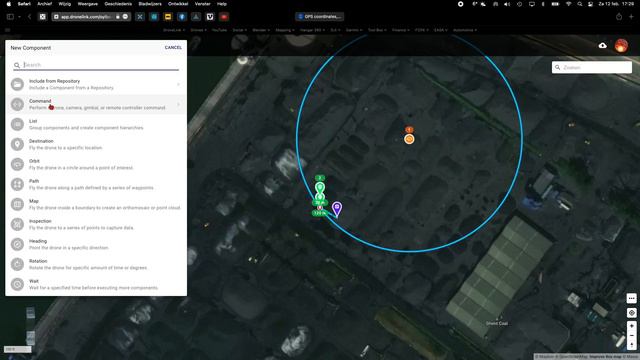The width and height of the screenshot is (640, 360).
Task: Click the Orbit component icon
Action: pyautogui.click(x=17, y=164)
